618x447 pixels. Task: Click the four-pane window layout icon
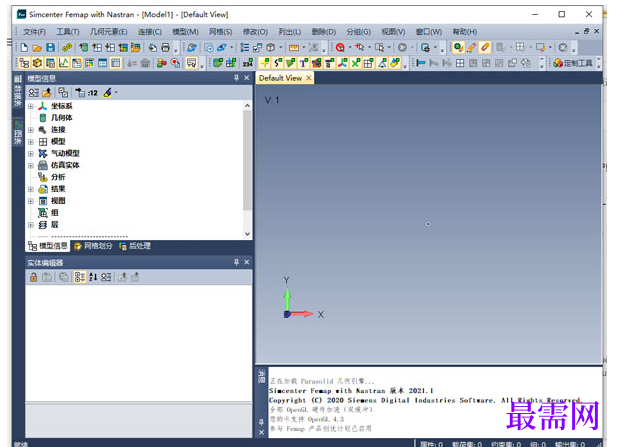(460, 63)
